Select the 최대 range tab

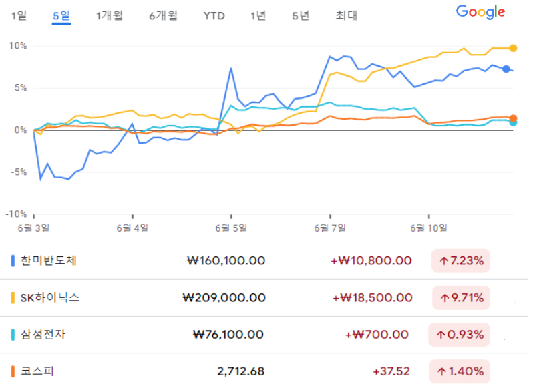[x=347, y=16]
